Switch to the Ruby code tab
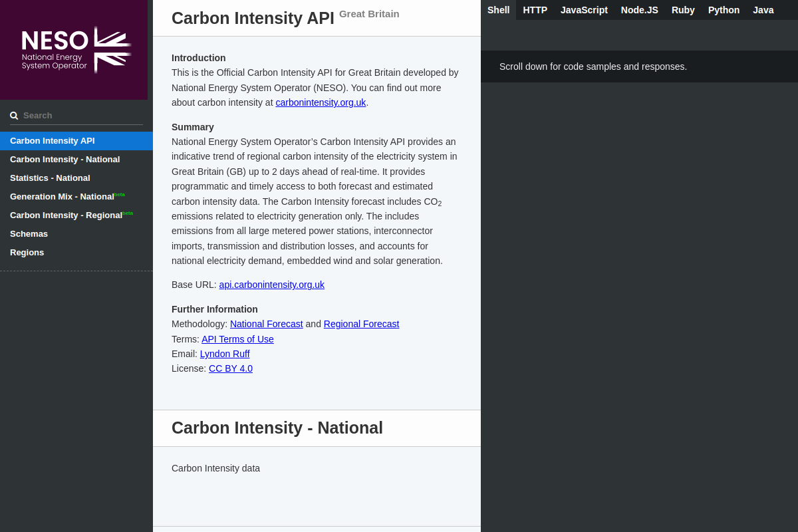 (683, 10)
